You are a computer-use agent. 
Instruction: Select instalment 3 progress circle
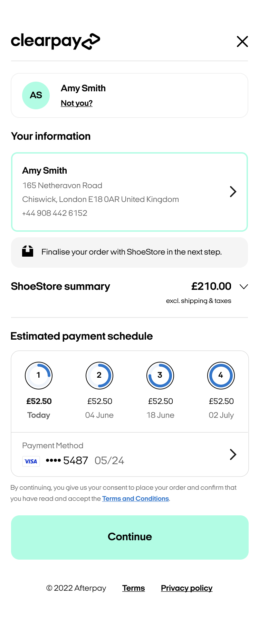coord(160,375)
